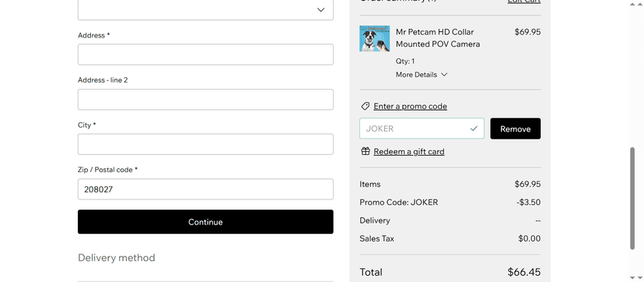Click the scrollbar up arrow
This screenshot has width=644, height=282.
coord(632,4)
